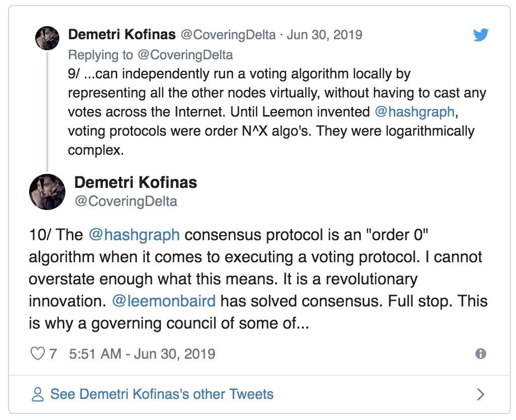Click the tweet 10 body text
516x420 pixels.
click(x=258, y=279)
